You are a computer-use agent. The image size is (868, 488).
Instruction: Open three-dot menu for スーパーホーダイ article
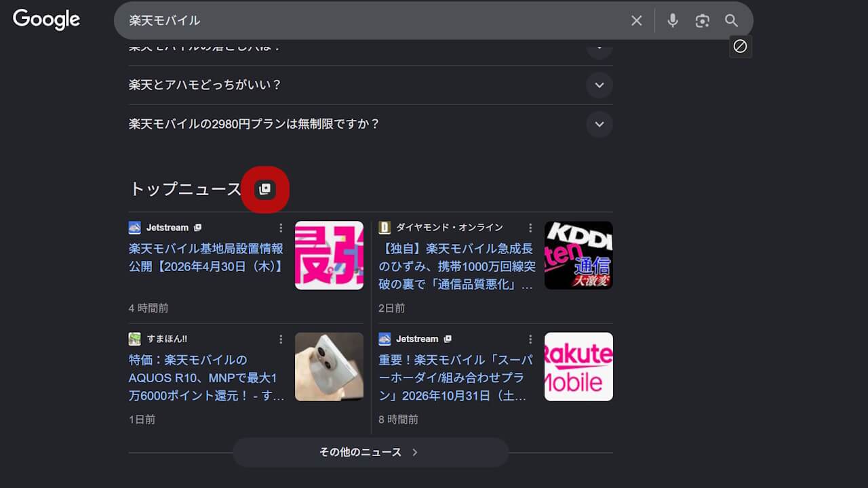click(x=530, y=339)
